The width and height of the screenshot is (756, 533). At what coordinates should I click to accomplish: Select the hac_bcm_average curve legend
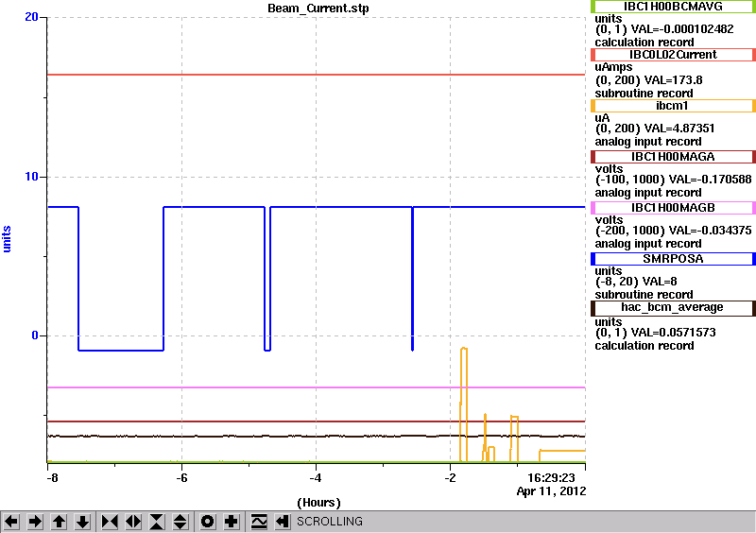pyautogui.click(x=673, y=307)
